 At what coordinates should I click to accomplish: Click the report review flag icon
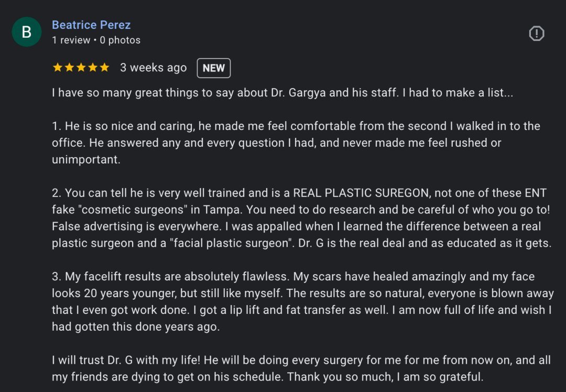(x=536, y=34)
